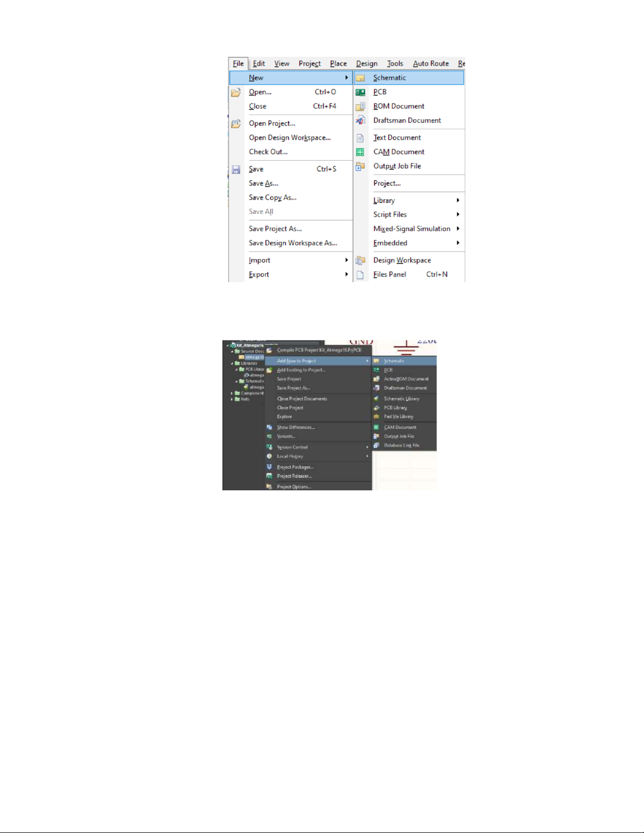The image size is (644, 833).
Task: Click the Show Differences icon
Action: tap(269, 427)
